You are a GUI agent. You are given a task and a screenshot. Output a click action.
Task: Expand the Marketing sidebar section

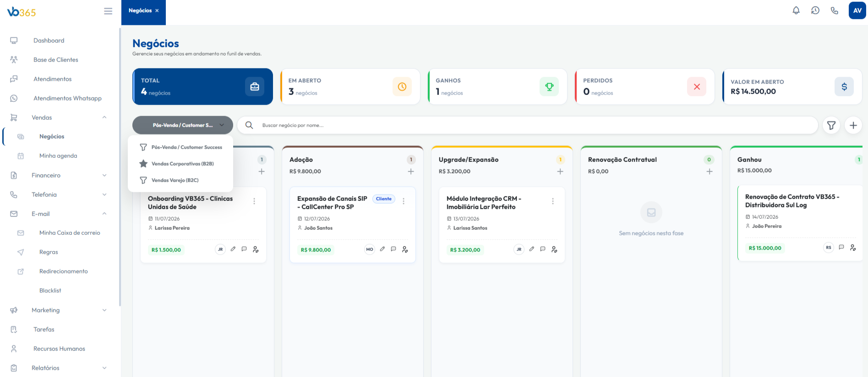[104, 310]
